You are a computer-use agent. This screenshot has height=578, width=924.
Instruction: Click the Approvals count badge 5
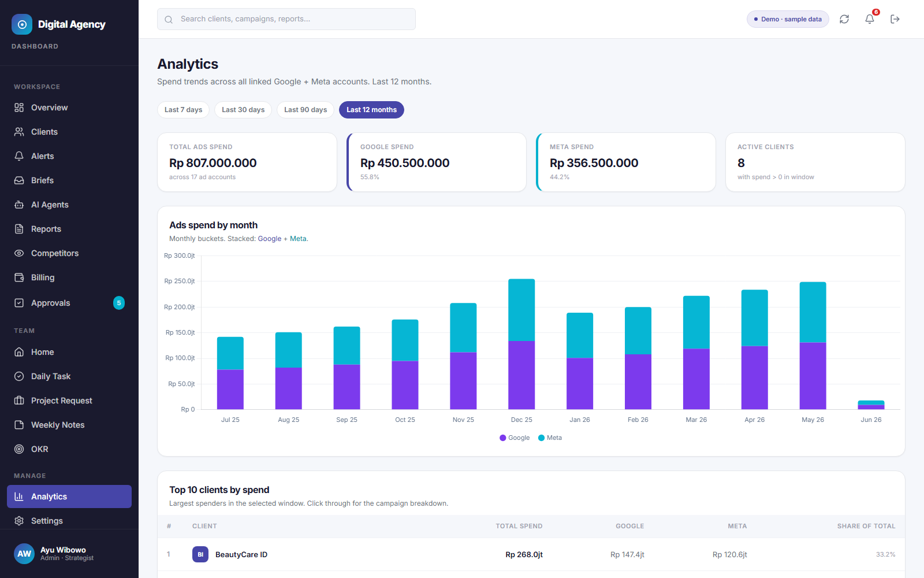click(119, 303)
